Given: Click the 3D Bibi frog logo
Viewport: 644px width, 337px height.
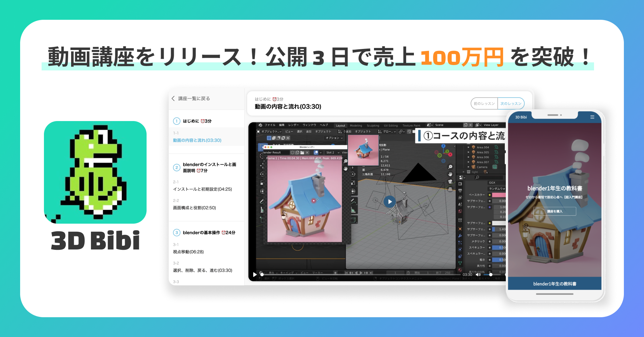Looking at the screenshot, I should click(x=95, y=172).
